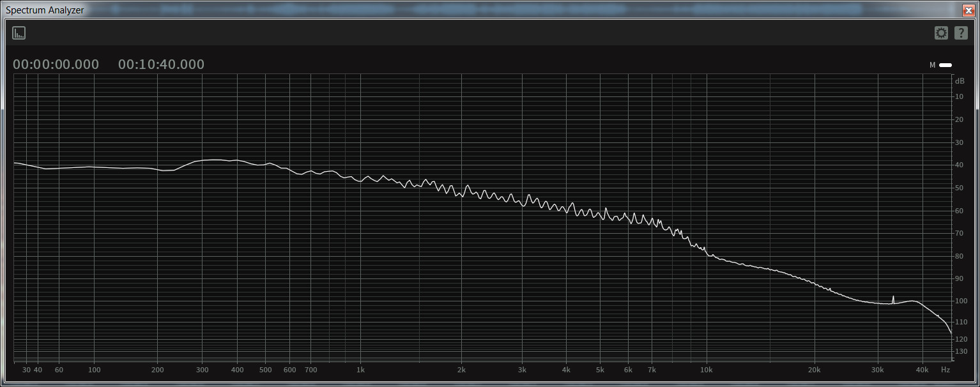The image size is (980, 387).
Task: Click the 60 dB scale label
Action: click(x=959, y=211)
